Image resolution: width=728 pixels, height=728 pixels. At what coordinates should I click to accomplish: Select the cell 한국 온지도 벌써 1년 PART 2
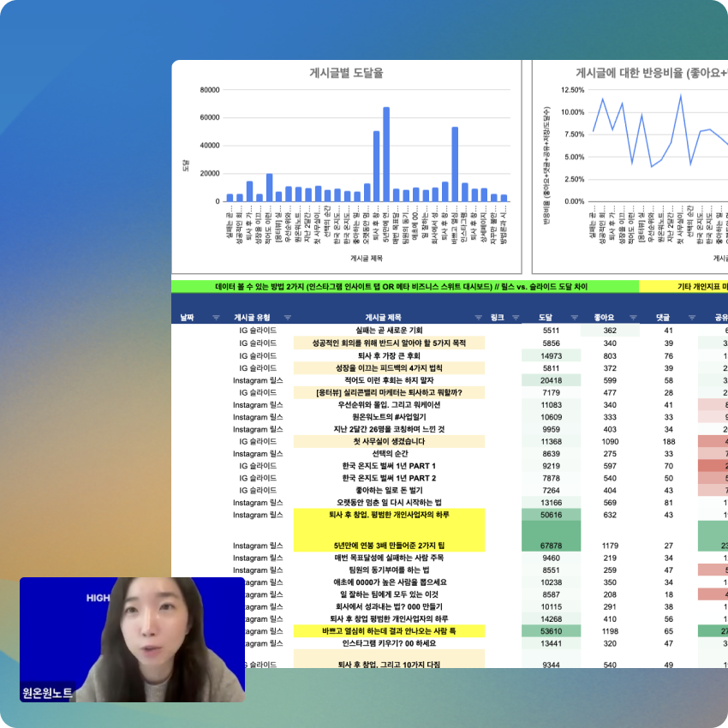click(389, 478)
